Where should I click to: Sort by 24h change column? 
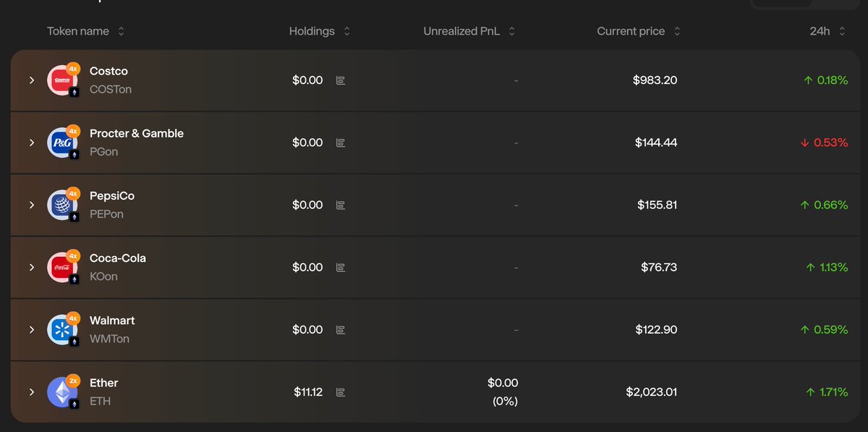(829, 31)
